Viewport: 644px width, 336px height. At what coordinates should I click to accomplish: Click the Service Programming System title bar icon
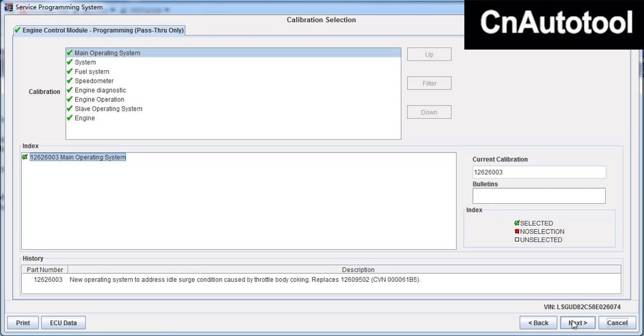(8, 7)
